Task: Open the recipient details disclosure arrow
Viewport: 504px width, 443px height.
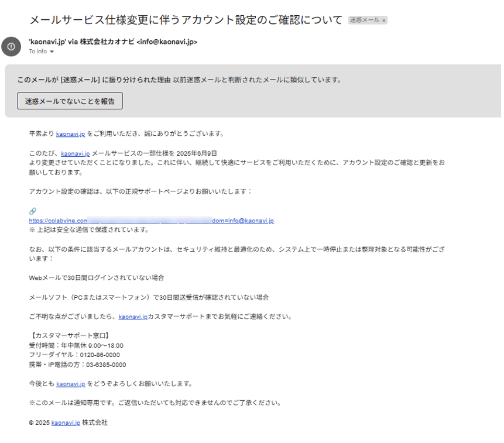Action: pyautogui.click(x=50, y=51)
